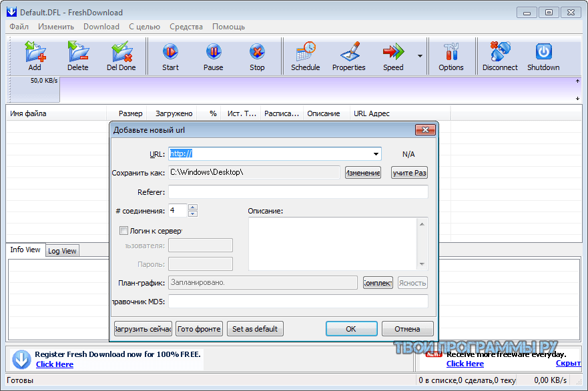Click the Описание text area
This screenshot has width=588, height=391.
[333, 244]
